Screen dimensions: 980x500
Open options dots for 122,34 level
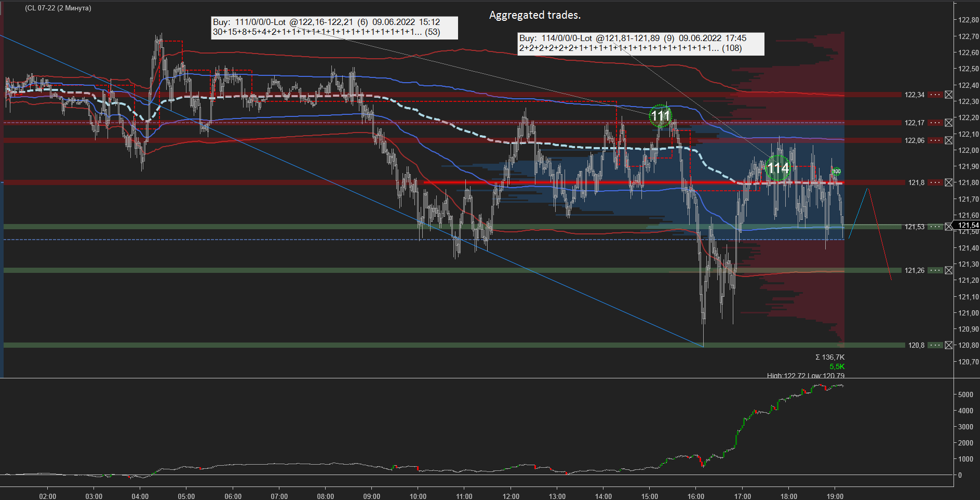point(935,95)
